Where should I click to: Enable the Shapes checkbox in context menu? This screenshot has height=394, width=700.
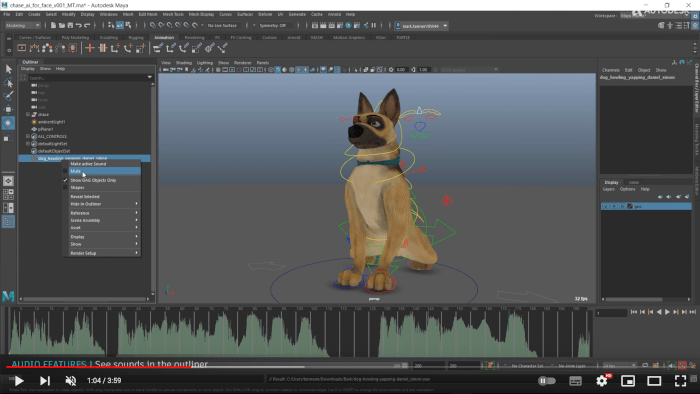pyautogui.click(x=65, y=188)
